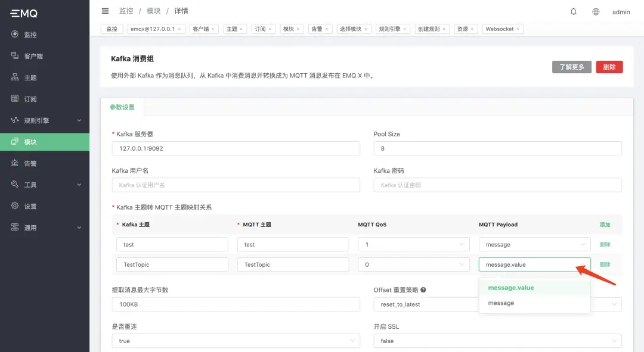
Task: Click the green 添加 add link
Action: [605, 225]
